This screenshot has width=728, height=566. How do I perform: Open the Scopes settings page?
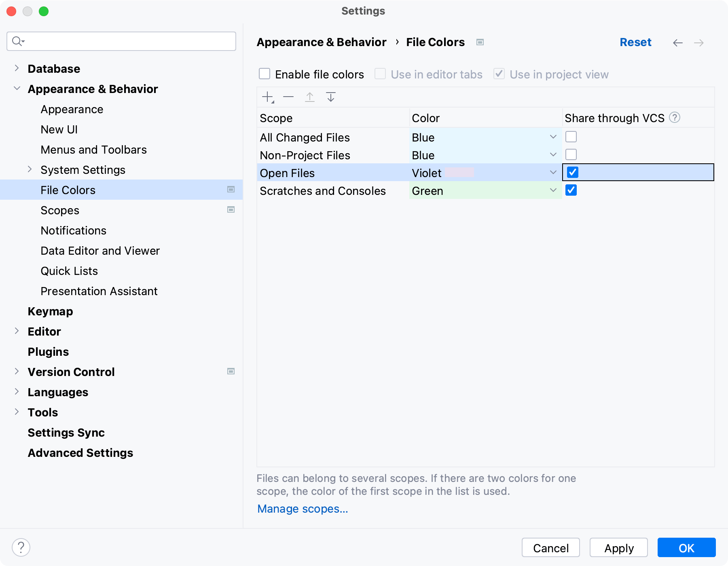[60, 210]
